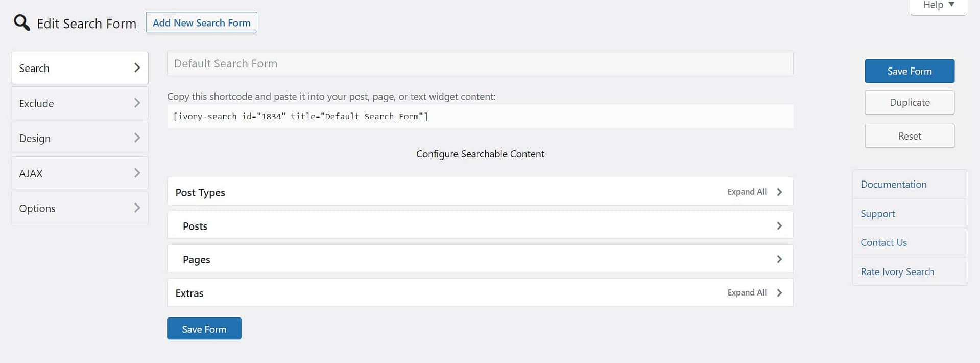Open the Documentation link
This screenshot has width=980, height=363.
(893, 185)
